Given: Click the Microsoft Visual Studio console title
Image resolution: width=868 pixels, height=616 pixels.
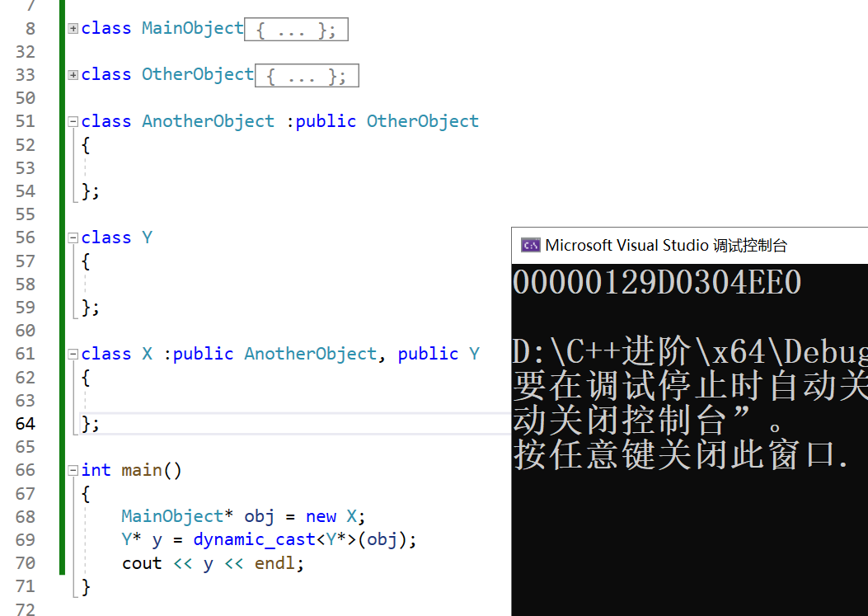Looking at the screenshot, I should (666, 246).
